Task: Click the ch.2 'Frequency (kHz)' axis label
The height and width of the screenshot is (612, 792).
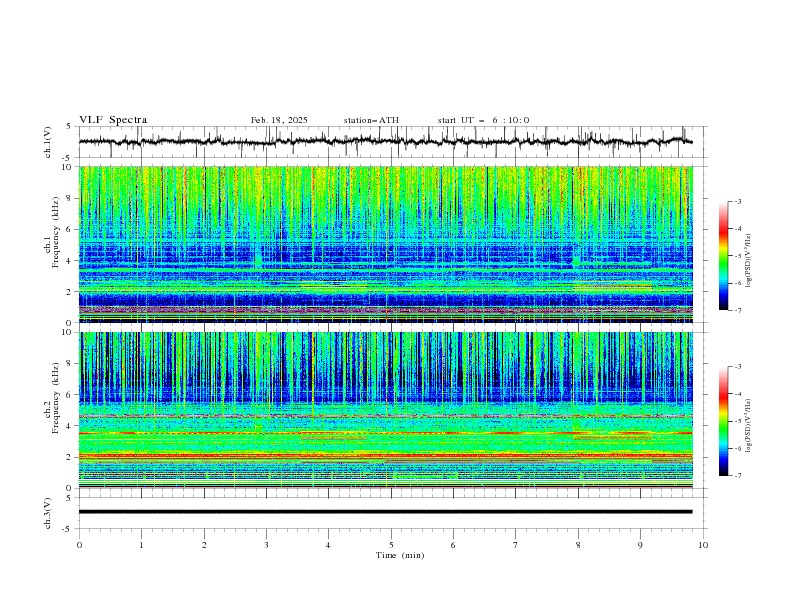Action: pyautogui.click(x=55, y=398)
